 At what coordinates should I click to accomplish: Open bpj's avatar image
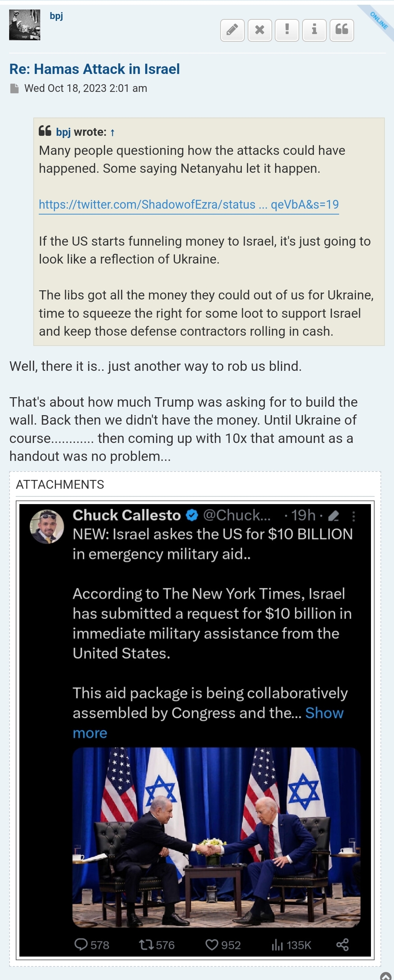[x=25, y=25]
